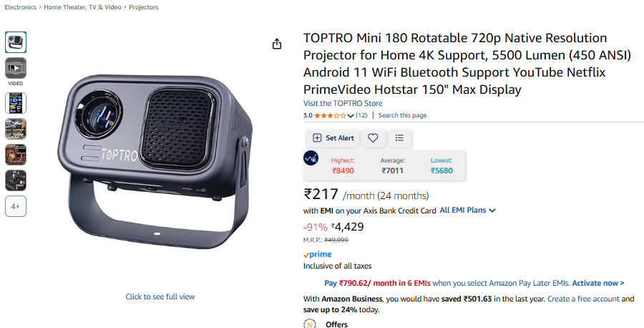This screenshot has height=328, width=644.
Task: Expand All EMI Plans dropdown
Action: (x=468, y=210)
